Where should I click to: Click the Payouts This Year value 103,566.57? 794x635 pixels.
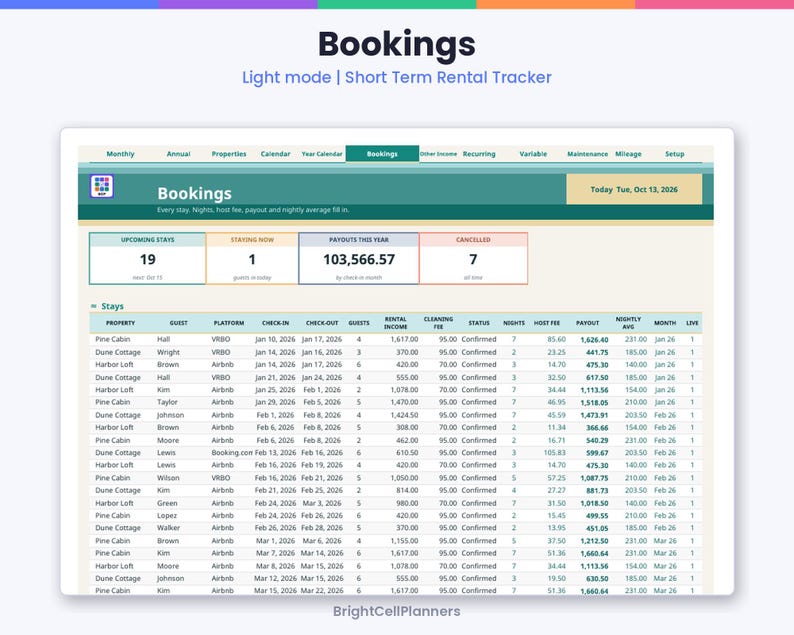359,259
